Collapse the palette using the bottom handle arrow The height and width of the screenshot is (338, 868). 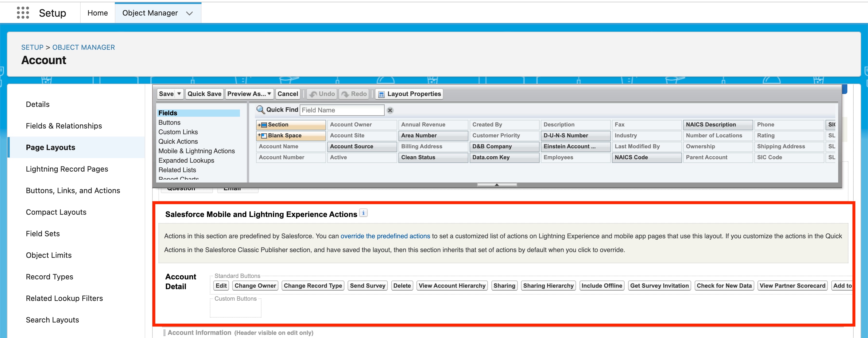coord(497,185)
